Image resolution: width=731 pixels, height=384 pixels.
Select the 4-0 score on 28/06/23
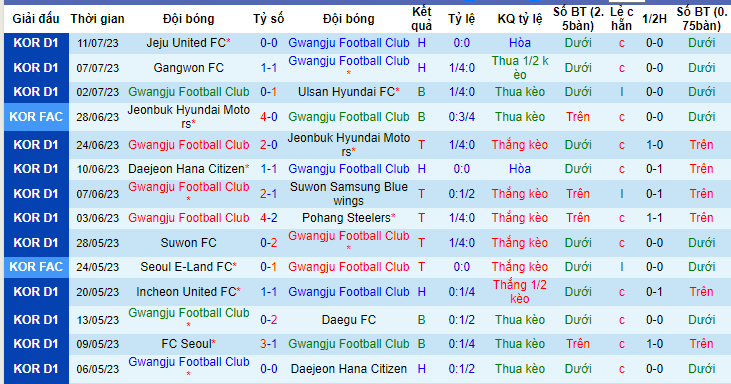(269, 117)
